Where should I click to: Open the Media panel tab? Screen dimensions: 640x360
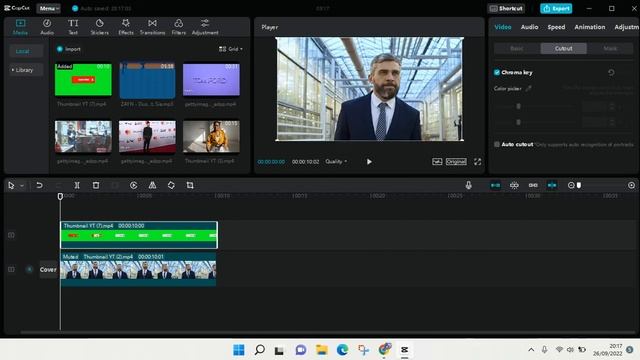(x=20, y=27)
